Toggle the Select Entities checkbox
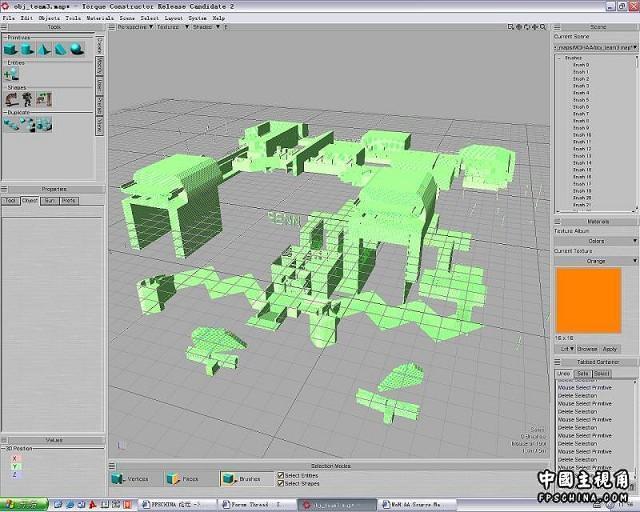The width and height of the screenshot is (640, 512). 281,475
